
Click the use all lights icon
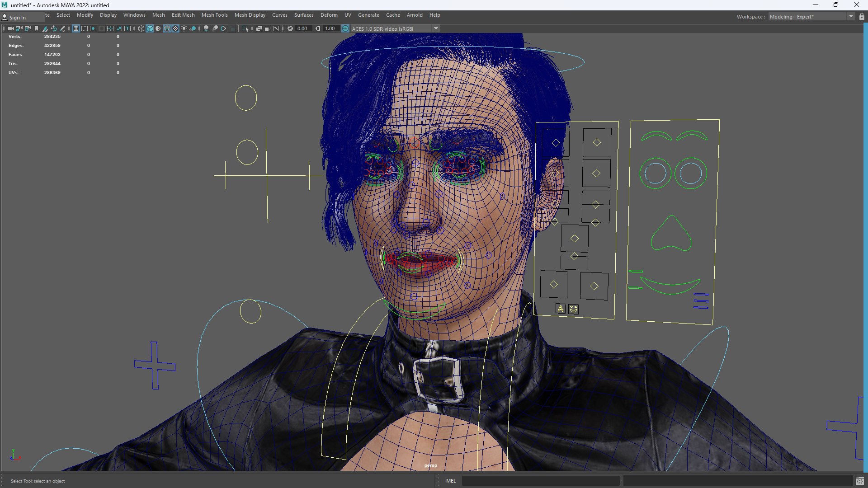[x=184, y=28]
